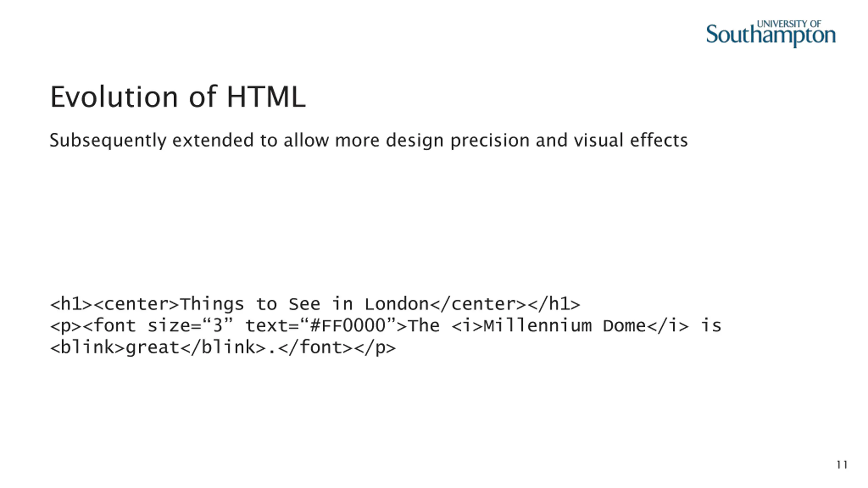
Task: Click the word 'visual effects' in subtitle
Action: (x=631, y=140)
